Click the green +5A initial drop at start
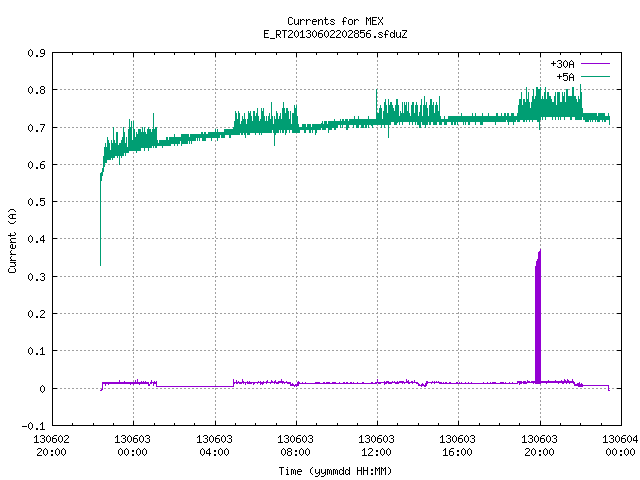This screenshot has width=640, height=480. click(101, 220)
